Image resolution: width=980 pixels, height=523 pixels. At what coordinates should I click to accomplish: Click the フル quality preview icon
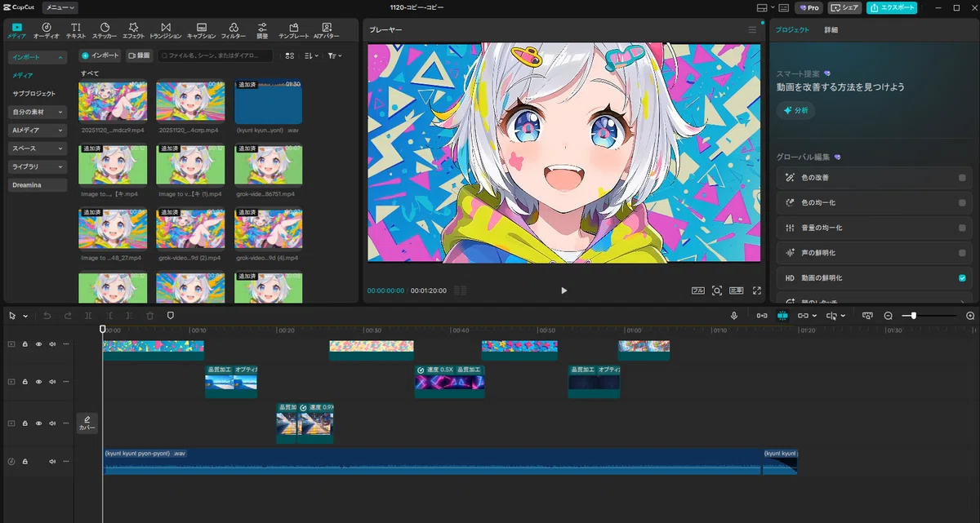(697, 290)
